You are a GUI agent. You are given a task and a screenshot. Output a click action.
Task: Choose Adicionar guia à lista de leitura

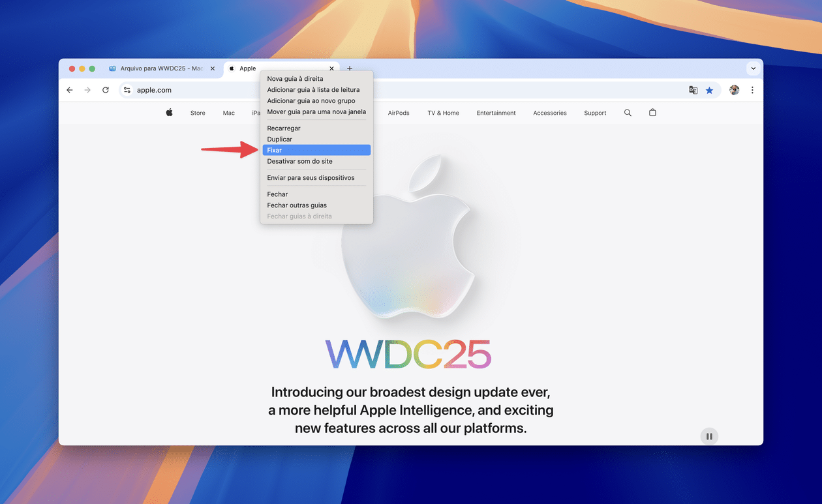pyautogui.click(x=316, y=90)
